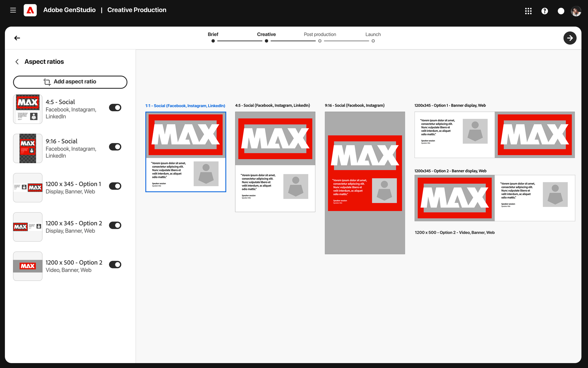Viewport: 588px width, 368px height.
Task: Select the 9:16 - Social sidebar thumbnail
Action: coord(28,148)
